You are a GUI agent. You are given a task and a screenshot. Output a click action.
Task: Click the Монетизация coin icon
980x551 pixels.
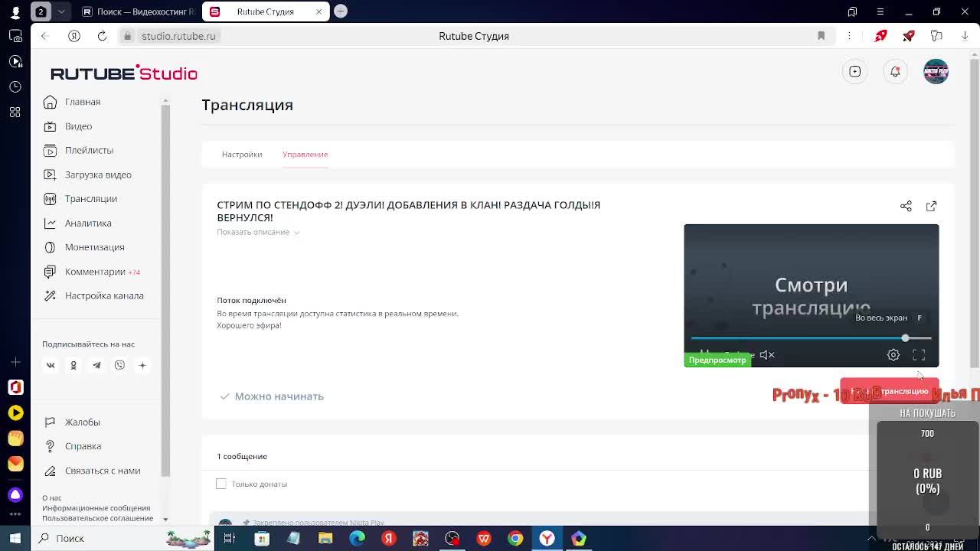coord(50,247)
